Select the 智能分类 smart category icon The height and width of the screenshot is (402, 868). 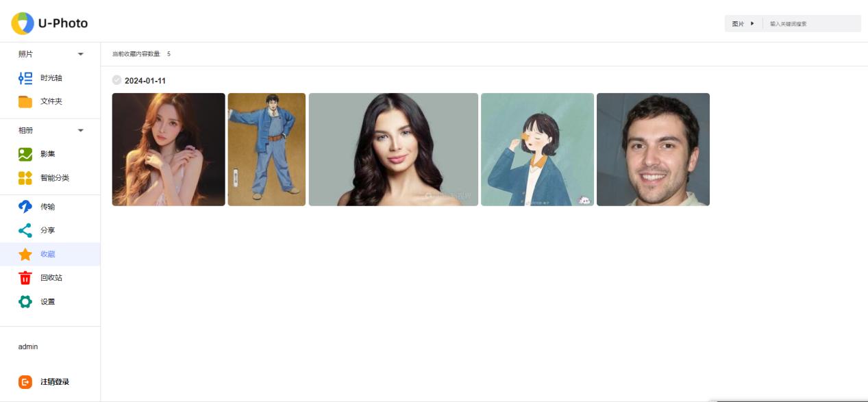(25, 178)
